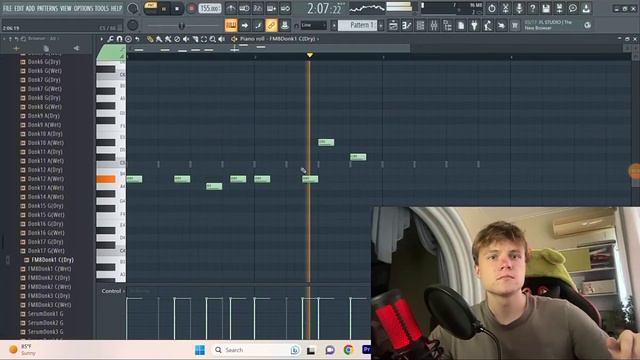Open the OPTIONS menu

83,8
